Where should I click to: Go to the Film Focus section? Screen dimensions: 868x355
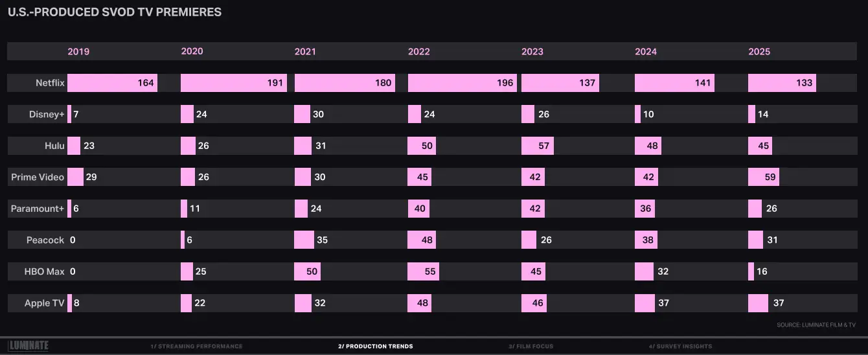531,347
